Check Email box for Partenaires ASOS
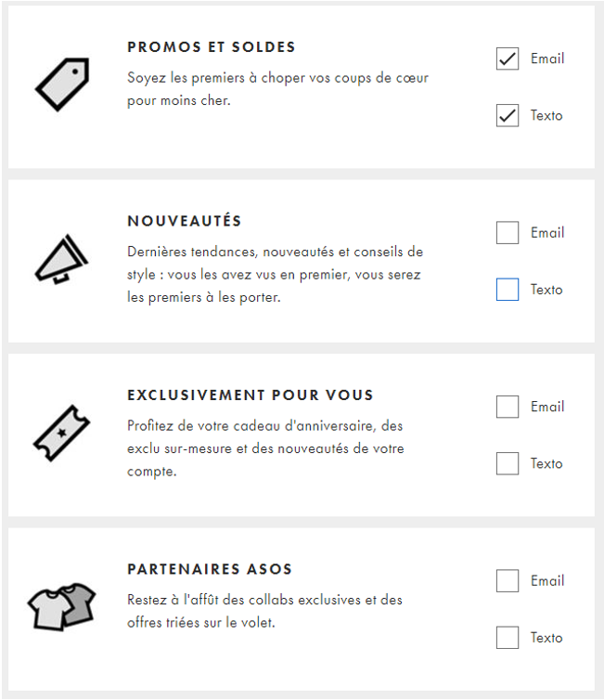 [508, 581]
